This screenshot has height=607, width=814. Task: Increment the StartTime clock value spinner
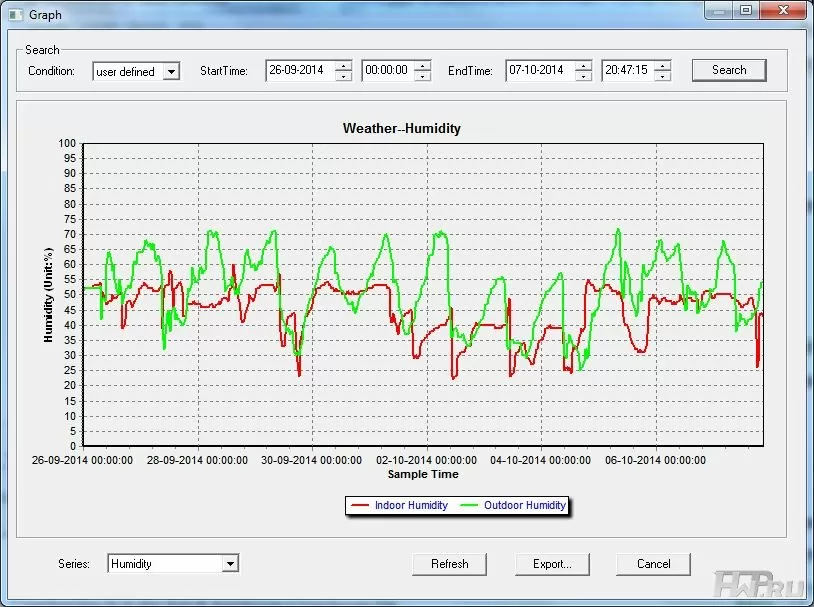[423, 66]
